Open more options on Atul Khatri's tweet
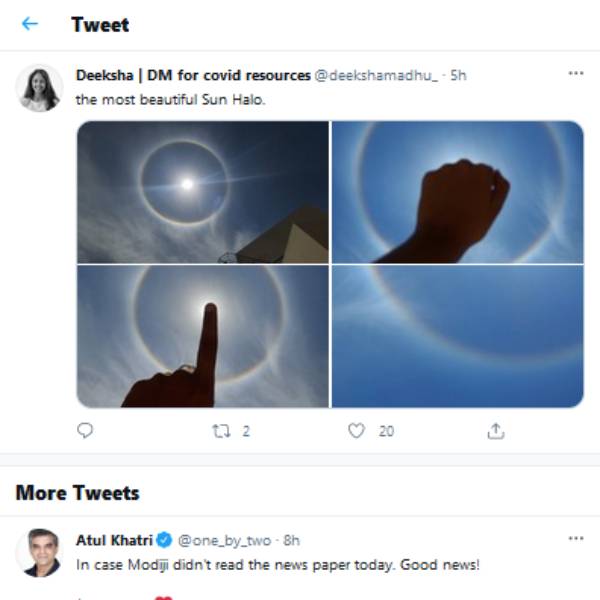This screenshot has width=600, height=600. coord(575,539)
